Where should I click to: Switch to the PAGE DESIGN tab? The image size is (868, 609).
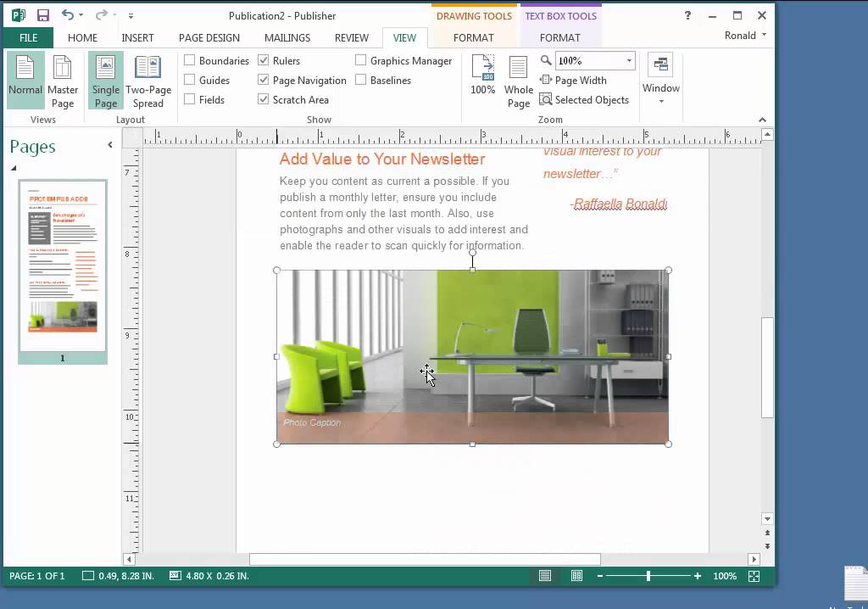(x=209, y=37)
